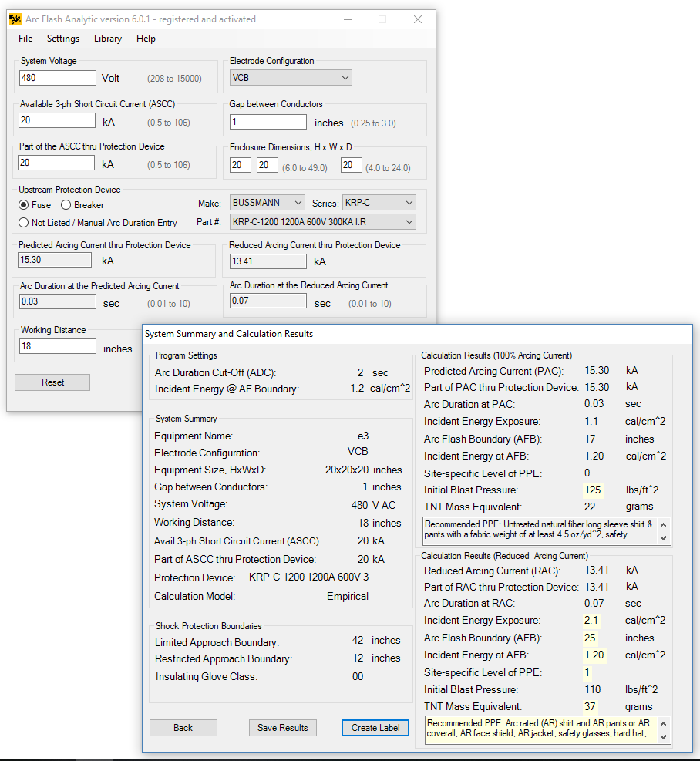The width and height of the screenshot is (700, 761).
Task: Select the Breaker radio button
Action: click(x=66, y=205)
